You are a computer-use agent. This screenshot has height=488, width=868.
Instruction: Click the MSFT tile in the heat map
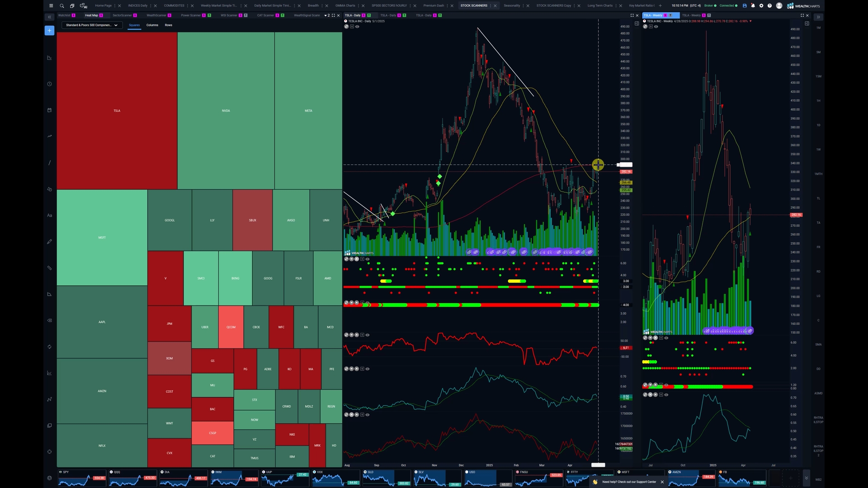coord(102,238)
